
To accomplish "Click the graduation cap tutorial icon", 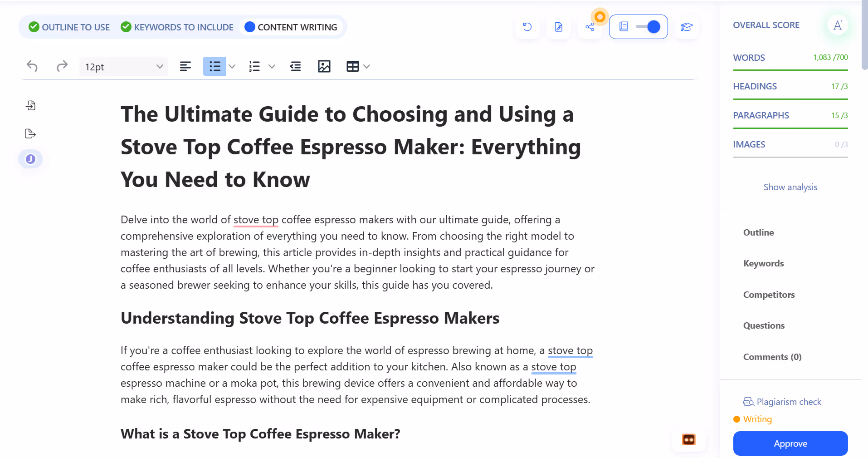I will coord(687,27).
